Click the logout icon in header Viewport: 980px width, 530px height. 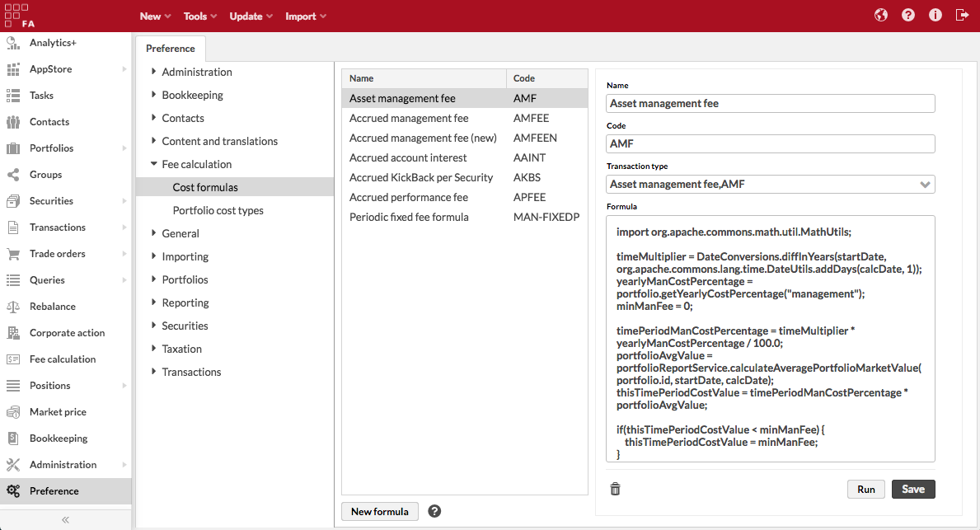pos(962,16)
